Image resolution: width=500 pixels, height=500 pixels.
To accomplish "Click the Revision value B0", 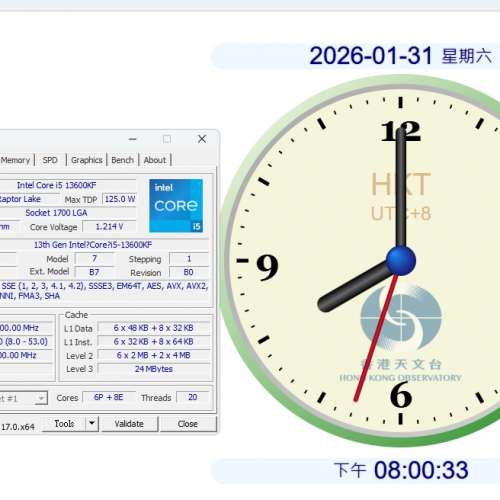I will [189, 272].
